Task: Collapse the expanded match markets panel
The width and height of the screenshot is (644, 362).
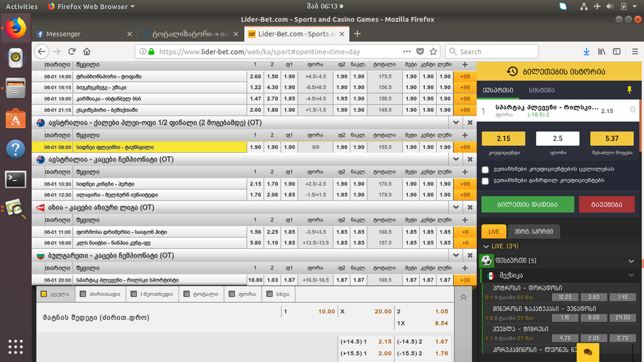Action: 464,297
